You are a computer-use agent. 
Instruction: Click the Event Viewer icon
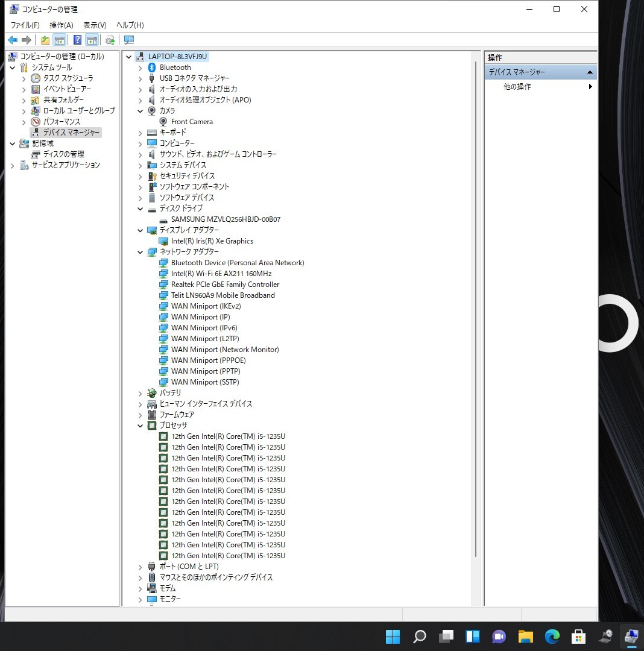click(x=36, y=89)
